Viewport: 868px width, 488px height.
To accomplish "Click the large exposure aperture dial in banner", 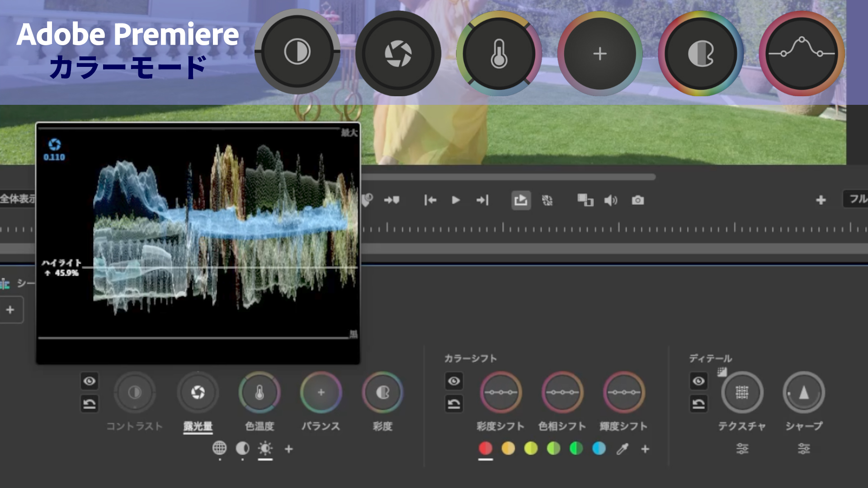I will point(398,54).
